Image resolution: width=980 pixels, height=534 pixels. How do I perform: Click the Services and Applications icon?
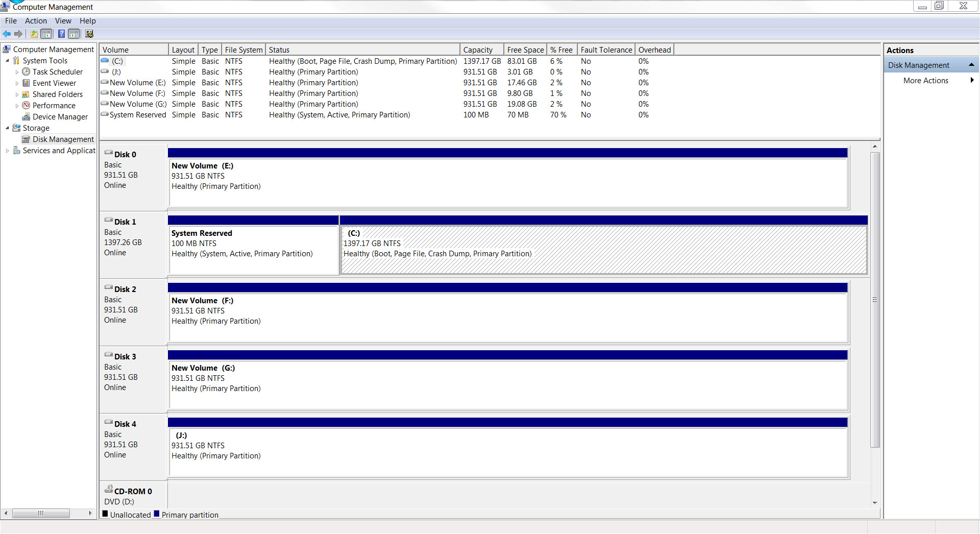(16, 151)
